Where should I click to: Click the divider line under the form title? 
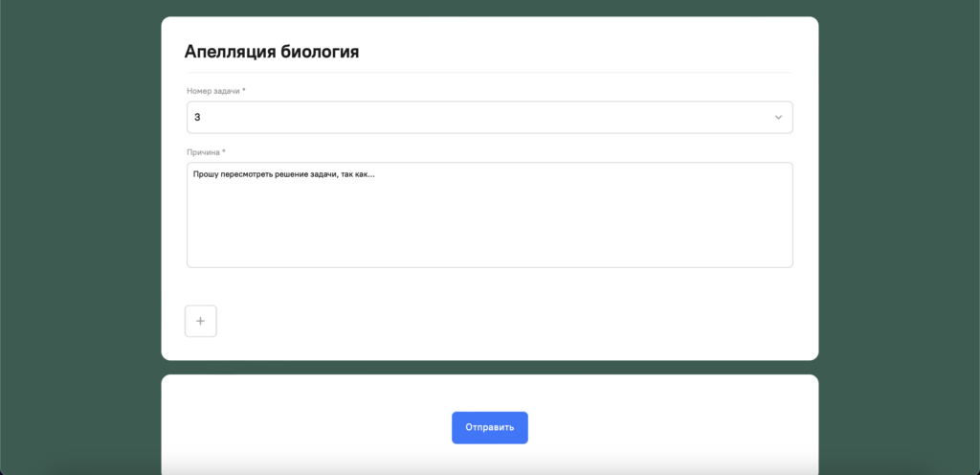489,73
